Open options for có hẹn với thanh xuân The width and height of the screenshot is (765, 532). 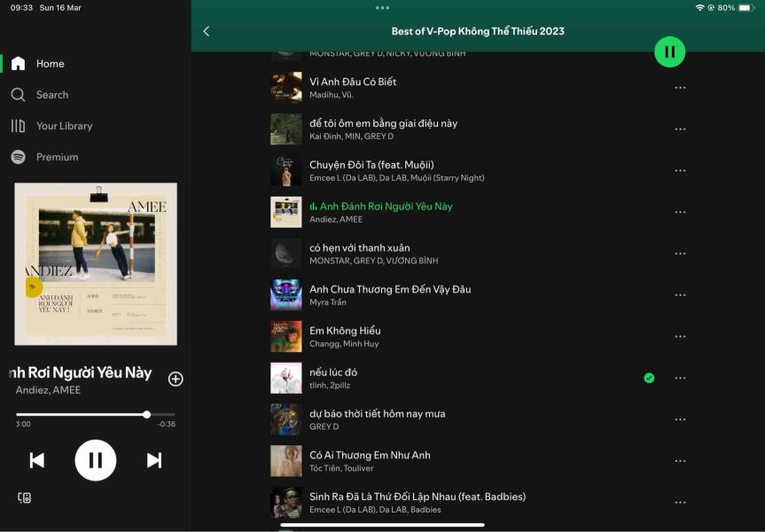pyautogui.click(x=680, y=254)
